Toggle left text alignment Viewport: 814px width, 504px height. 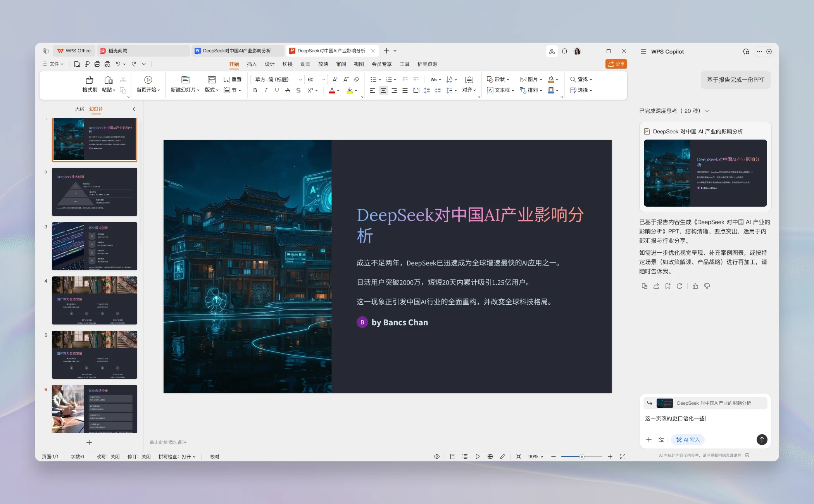(x=372, y=90)
